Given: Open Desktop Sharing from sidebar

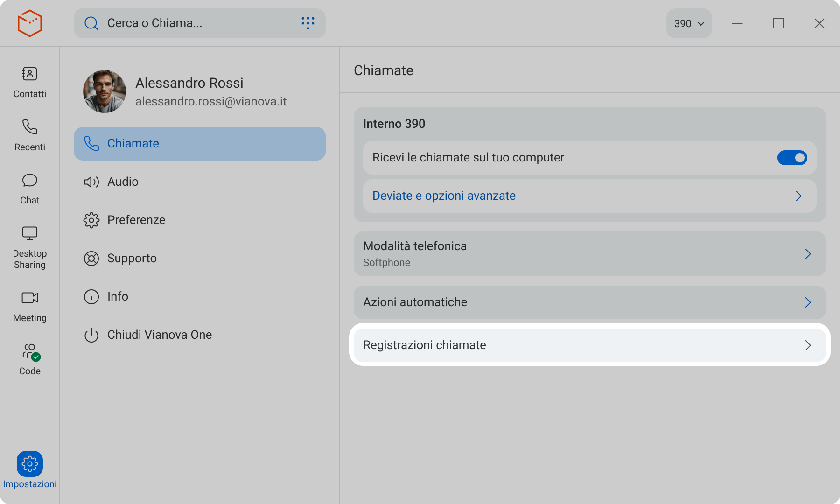Looking at the screenshot, I should [x=29, y=233].
